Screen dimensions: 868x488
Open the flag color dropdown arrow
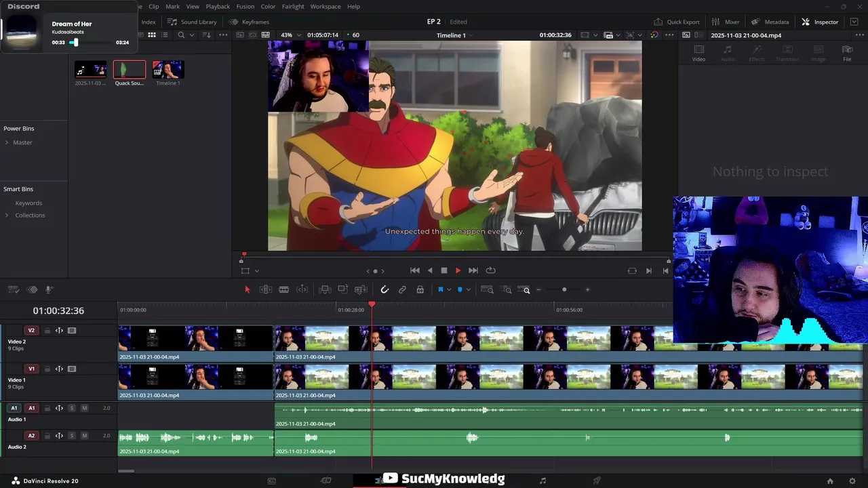pyautogui.click(x=449, y=290)
